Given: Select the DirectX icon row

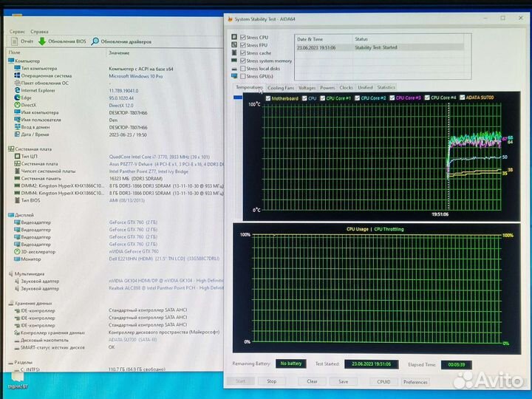Looking at the screenshot, I should coord(17,105).
